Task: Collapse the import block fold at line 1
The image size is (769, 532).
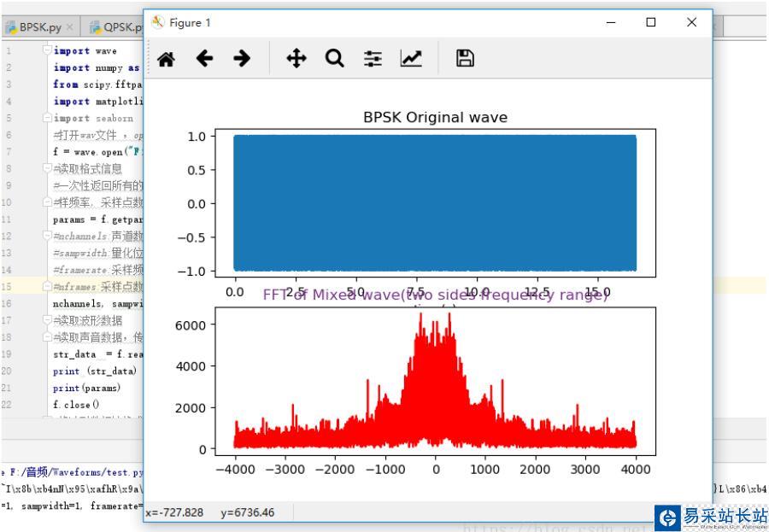Action: click(x=47, y=50)
